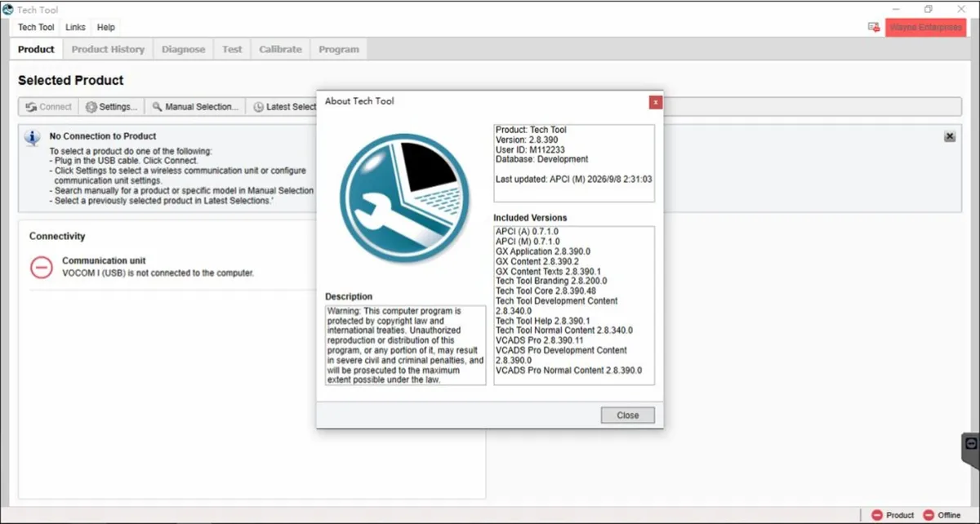980x524 pixels.
Task: Click the User ID: M112233 line
Action: click(x=529, y=149)
